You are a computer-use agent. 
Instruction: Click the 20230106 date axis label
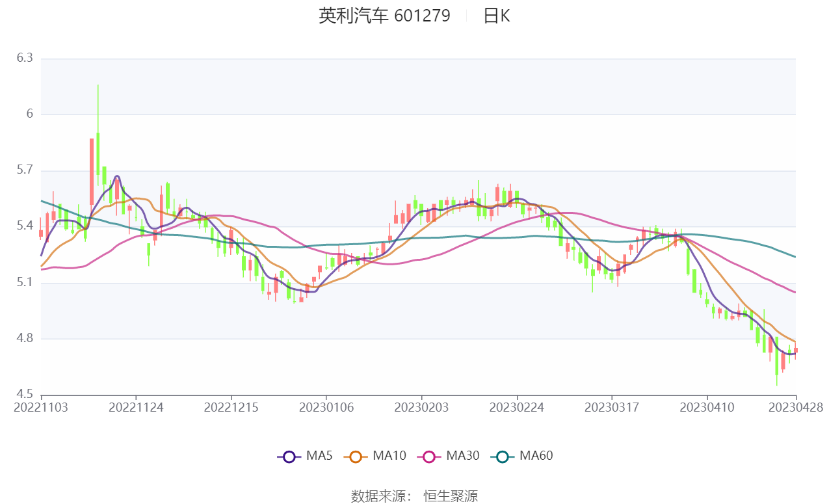tap(326, 408)
